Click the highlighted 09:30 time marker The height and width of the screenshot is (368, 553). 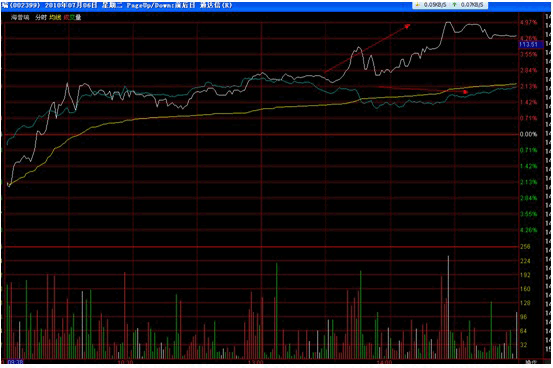15,362
